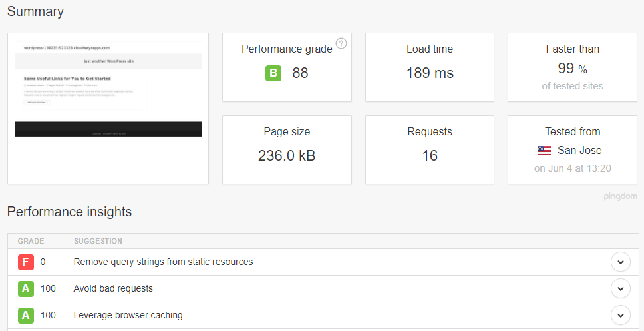Image resolution: width=644 pixels, height=331 pixels.
Task: Click the San Jose test location text
Action: [579, 150]
